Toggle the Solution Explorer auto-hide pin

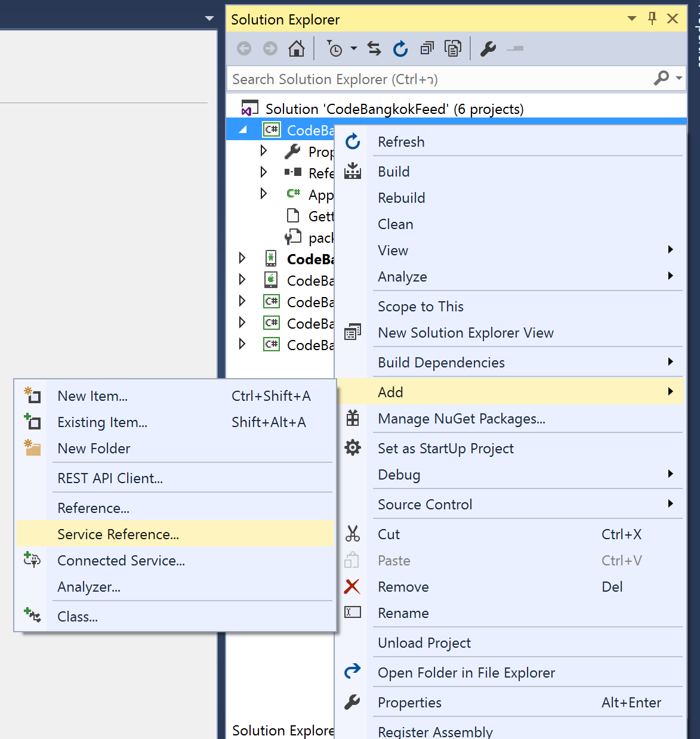coord(652,18)
